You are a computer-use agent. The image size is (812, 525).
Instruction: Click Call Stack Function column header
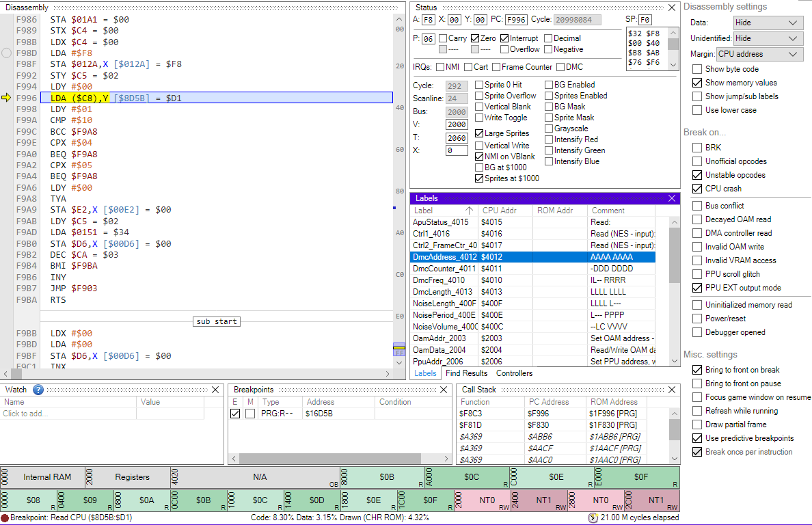(490, 402)
